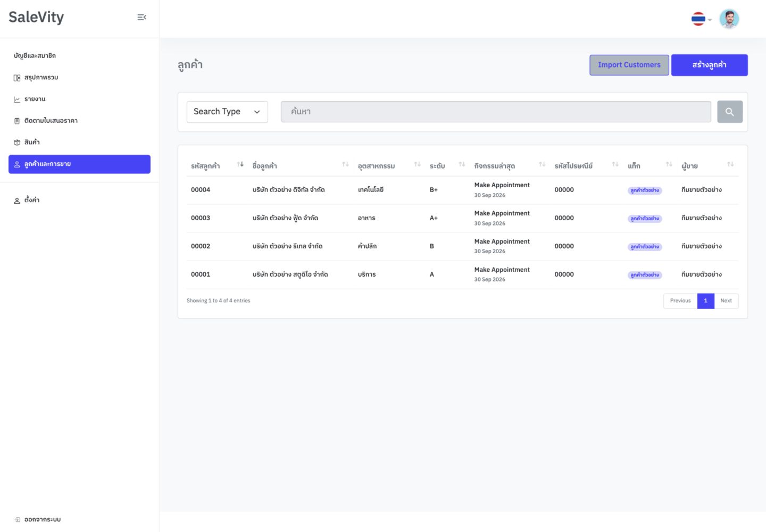Click the สรุปภาพรวม dashboard icon
This screenshot has width=766, height=532.
point(17,78)
